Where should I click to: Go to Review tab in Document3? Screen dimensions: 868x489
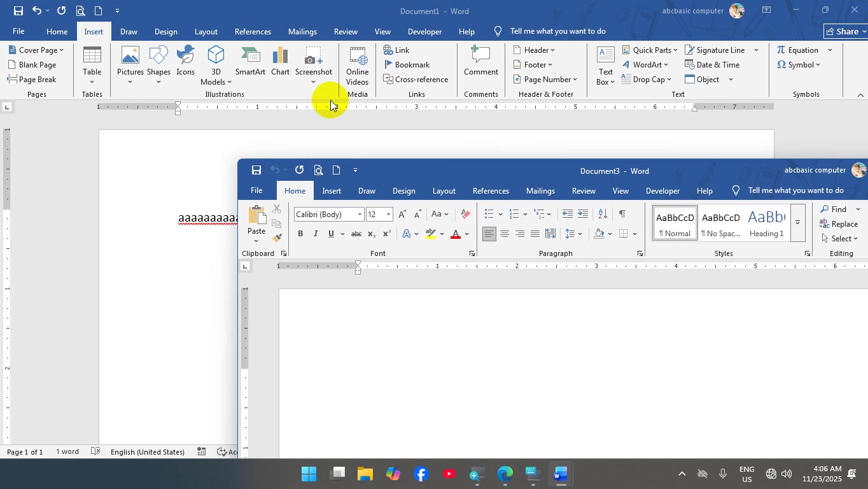coord(584,191)
